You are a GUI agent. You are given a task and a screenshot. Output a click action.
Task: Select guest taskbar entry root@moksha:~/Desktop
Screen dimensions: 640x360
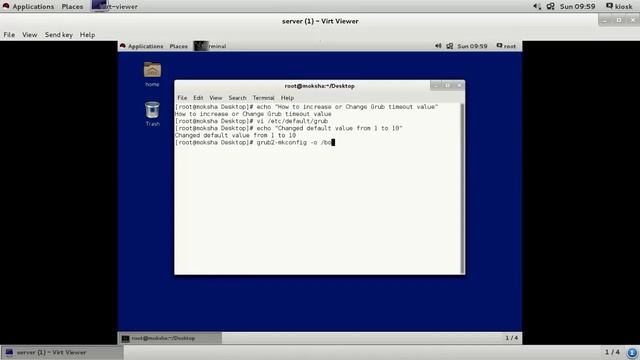(x=170, y=338)
